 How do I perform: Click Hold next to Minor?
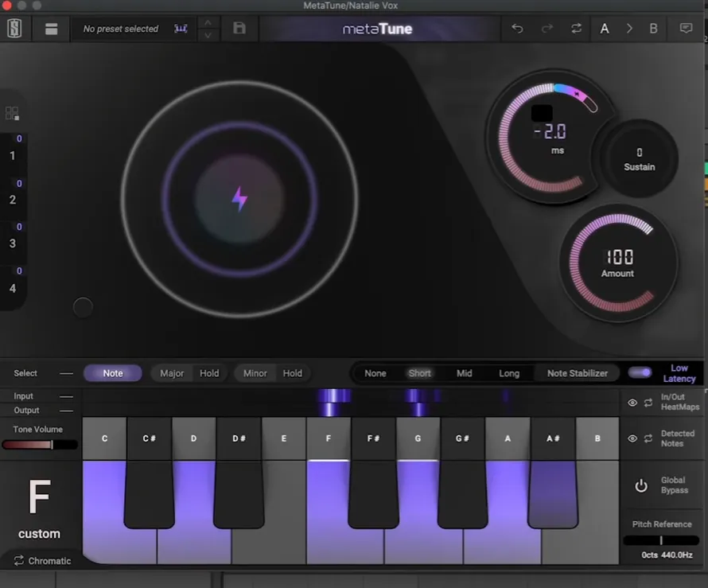point(292,373)
